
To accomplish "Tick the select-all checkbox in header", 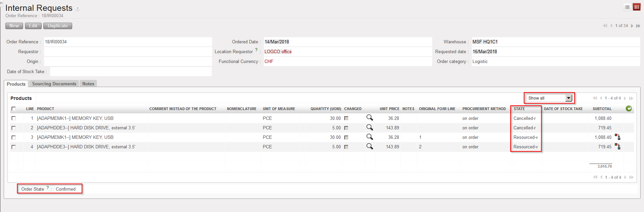I will click(x=14, y=109).
